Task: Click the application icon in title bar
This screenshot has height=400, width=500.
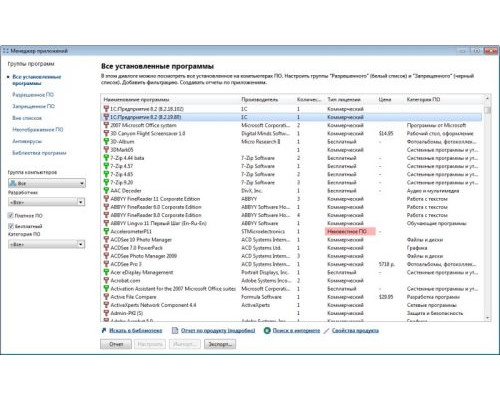Action: point(5,51)
